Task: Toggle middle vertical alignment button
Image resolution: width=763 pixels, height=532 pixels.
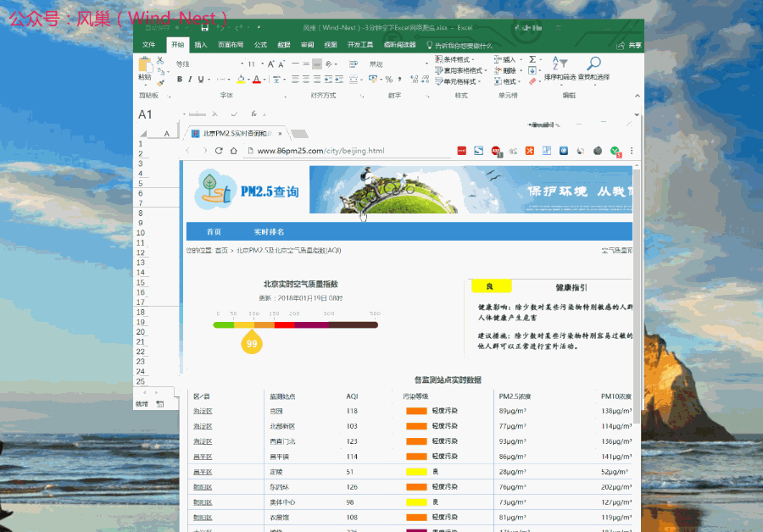Action: [x=306, y=64]
